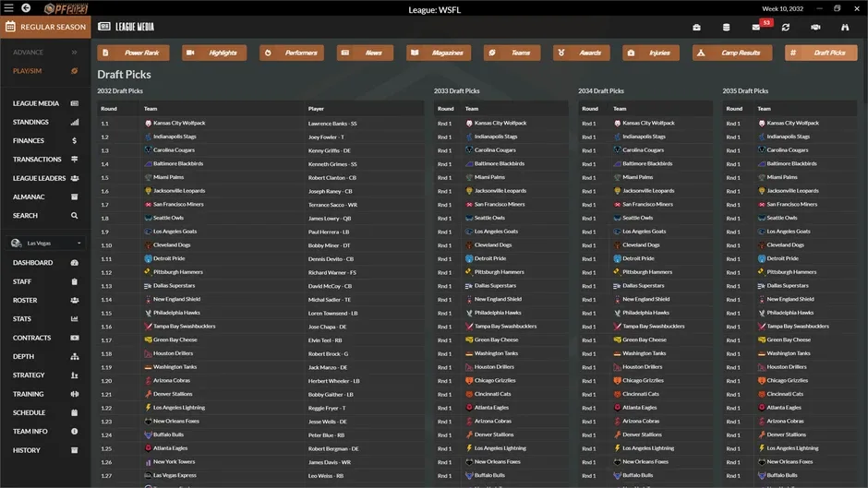Viewport: 868px width, 488px height.
Task: Click the briefcase icon in top bar
Action: (696, 27)
